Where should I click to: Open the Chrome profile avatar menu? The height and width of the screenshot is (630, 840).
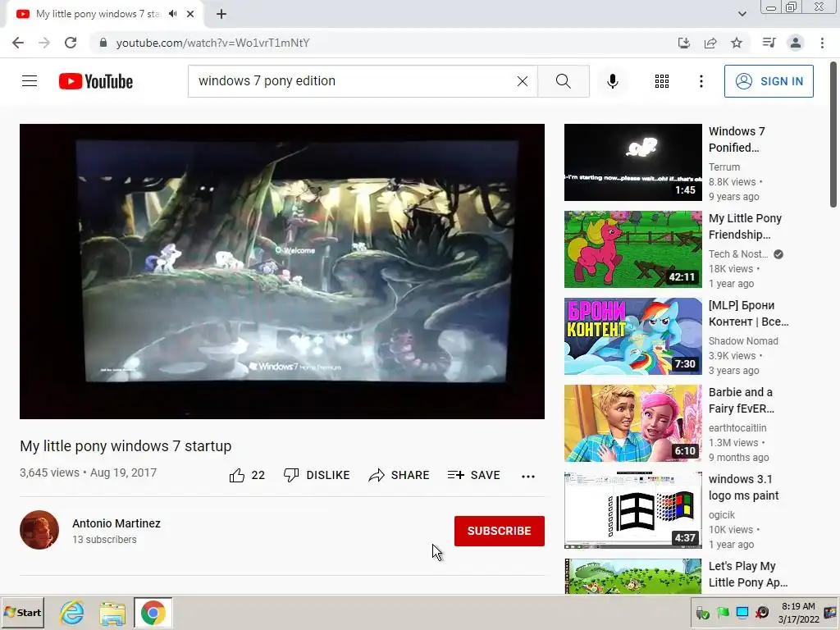click(x=796, y=43)
